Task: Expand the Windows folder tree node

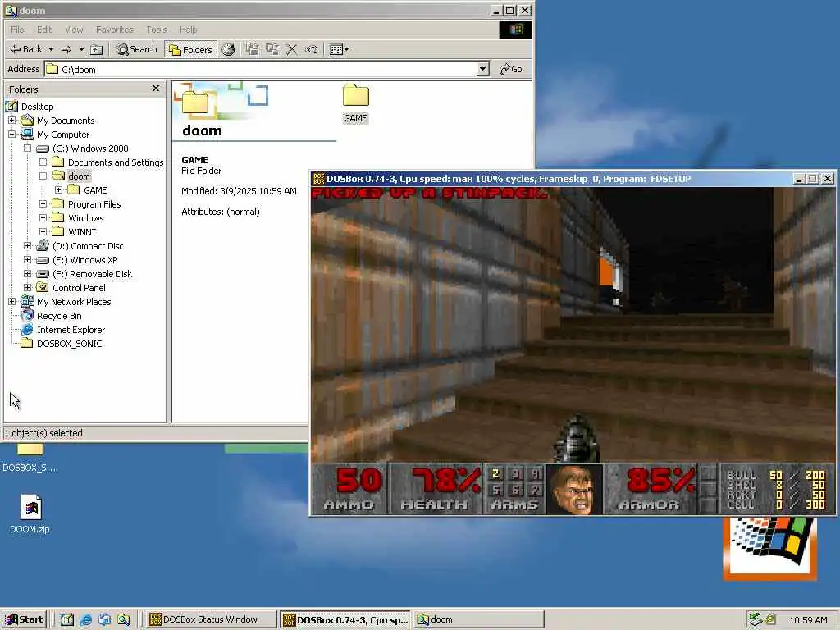Action: click(x=43, y=218)
